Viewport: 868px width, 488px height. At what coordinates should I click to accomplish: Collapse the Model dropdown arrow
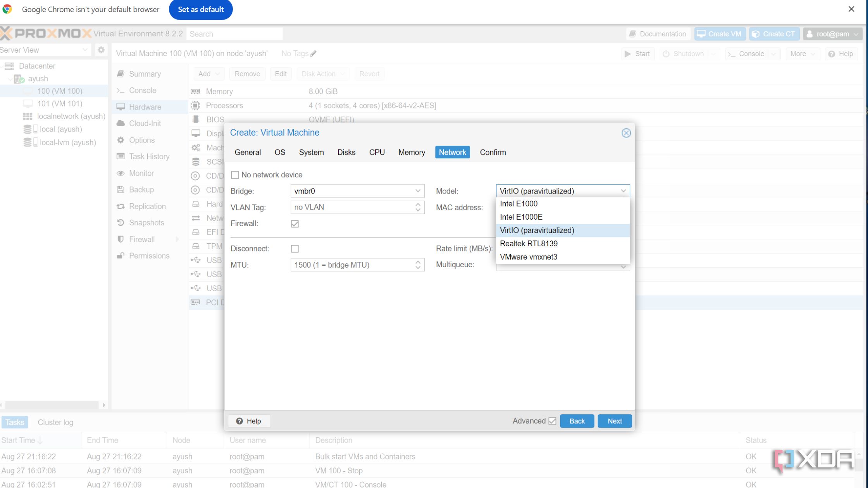tap(623, 191)
